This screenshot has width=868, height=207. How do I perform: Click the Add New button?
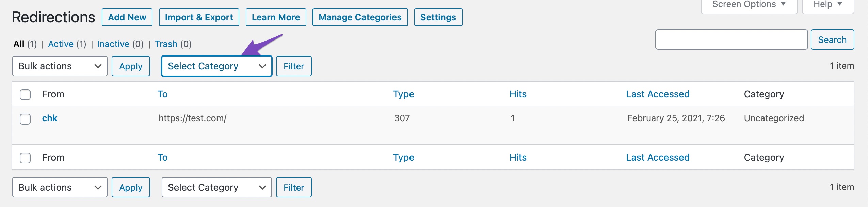(x=127, y=17)
